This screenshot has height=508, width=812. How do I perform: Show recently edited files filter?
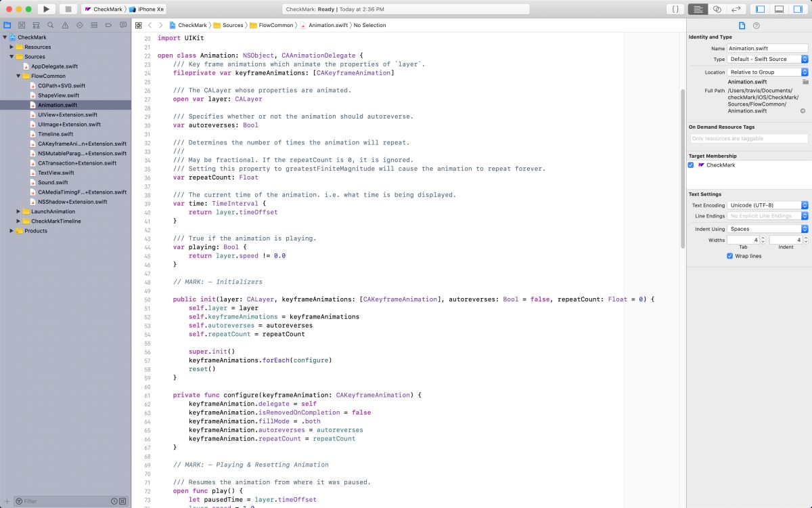[114, 501]
